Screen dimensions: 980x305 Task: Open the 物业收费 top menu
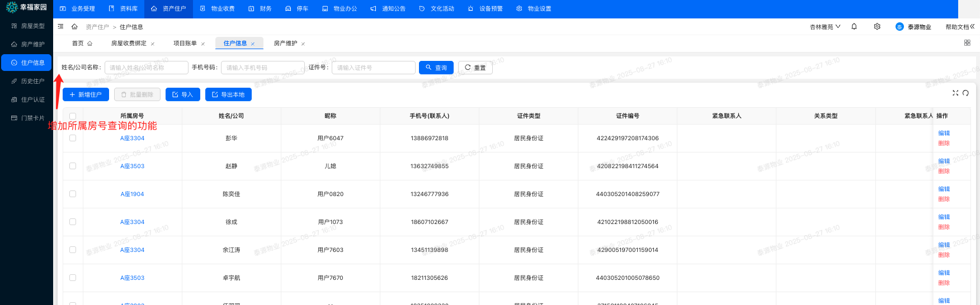pos(217,8)
